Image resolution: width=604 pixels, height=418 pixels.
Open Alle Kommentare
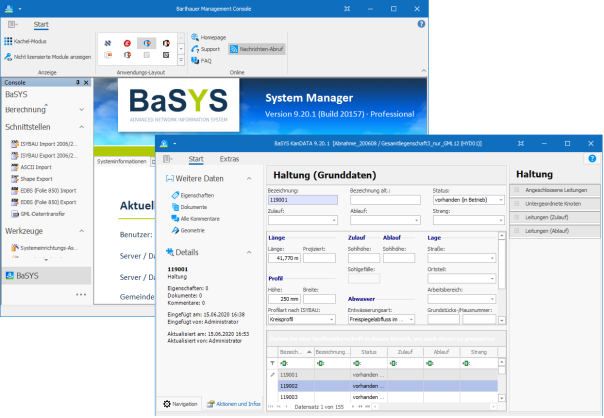click(196, 218)
